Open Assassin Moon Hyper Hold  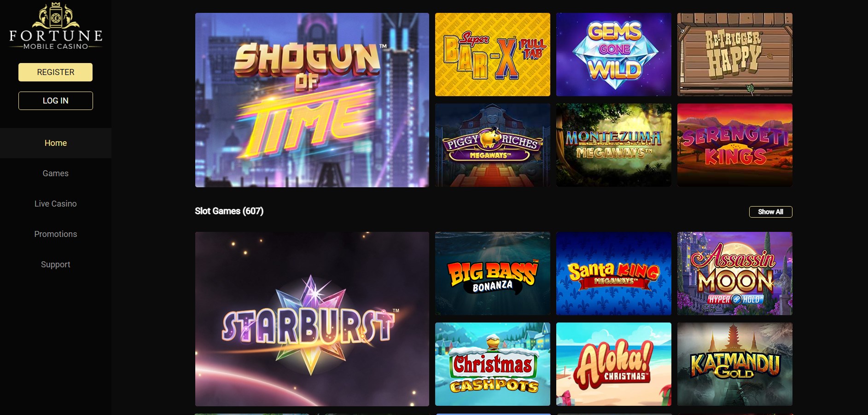[734, 273]
